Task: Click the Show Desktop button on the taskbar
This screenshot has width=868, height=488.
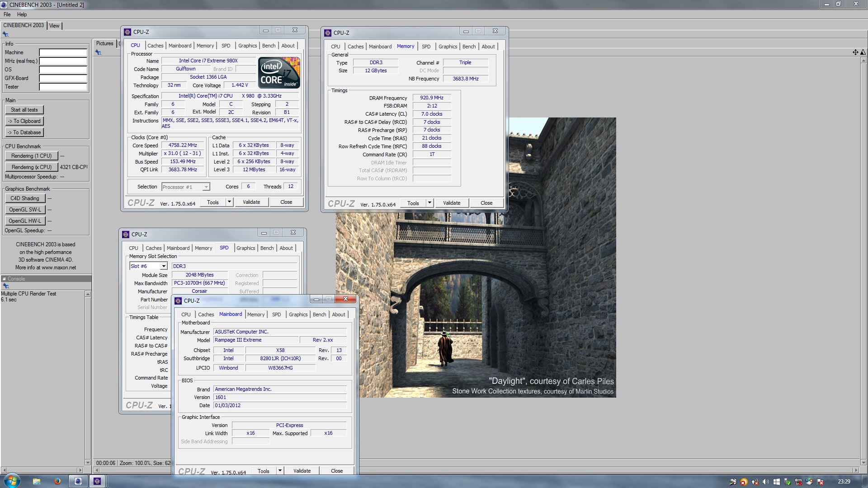Action: click(x=864, y=481)
